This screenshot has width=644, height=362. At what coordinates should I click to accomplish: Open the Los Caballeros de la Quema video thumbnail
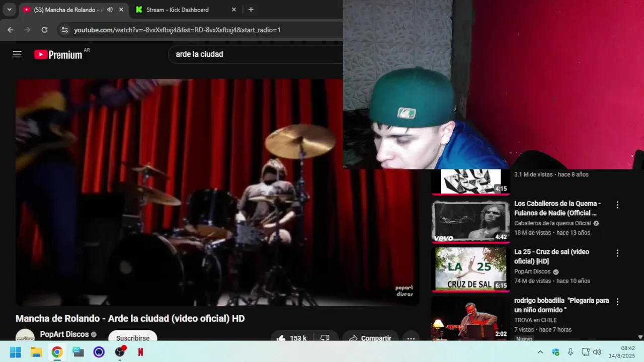pyautogui.click(x=470, y=221)
